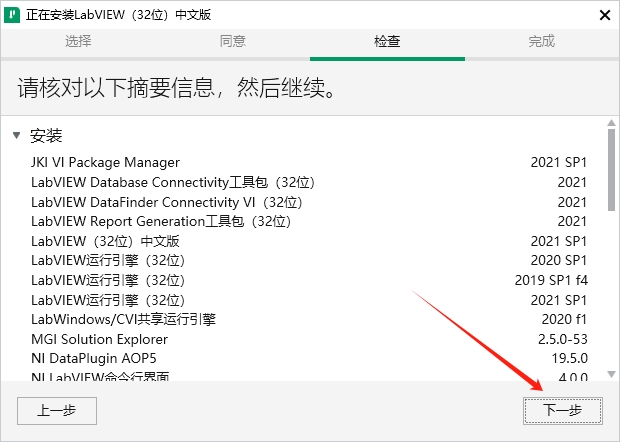Select LabVIEW运行引擎 row with version 2020 SP1

(309, 261)
